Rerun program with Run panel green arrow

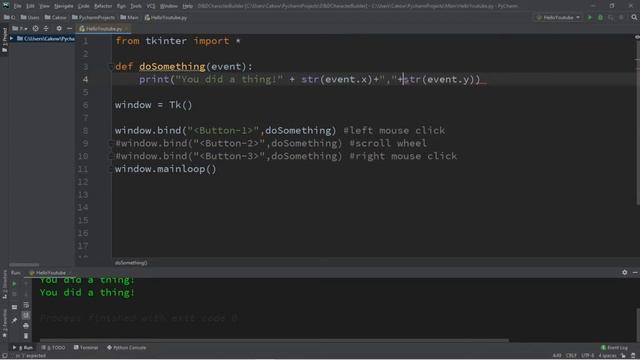pos(14,283)
